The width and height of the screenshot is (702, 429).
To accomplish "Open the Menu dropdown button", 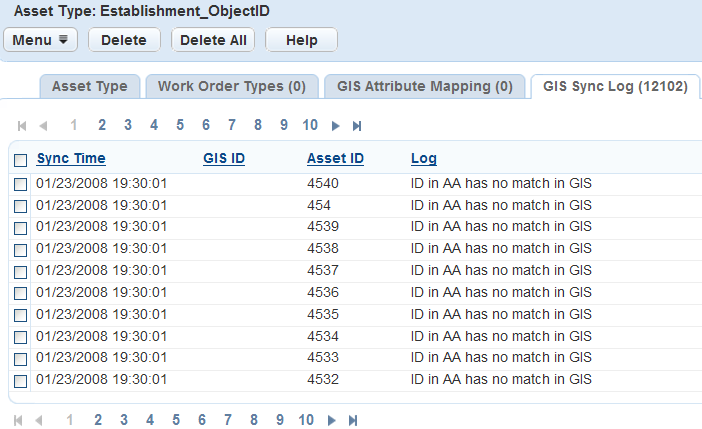I will (x=41, y=40).
